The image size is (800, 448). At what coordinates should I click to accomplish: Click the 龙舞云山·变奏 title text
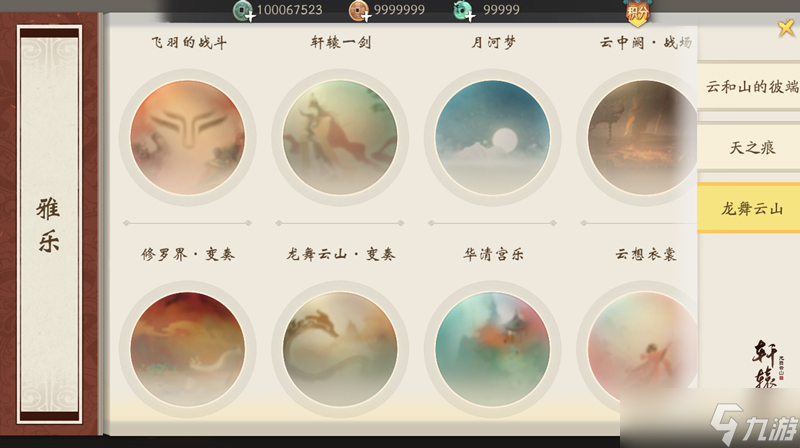coord(341,254)
